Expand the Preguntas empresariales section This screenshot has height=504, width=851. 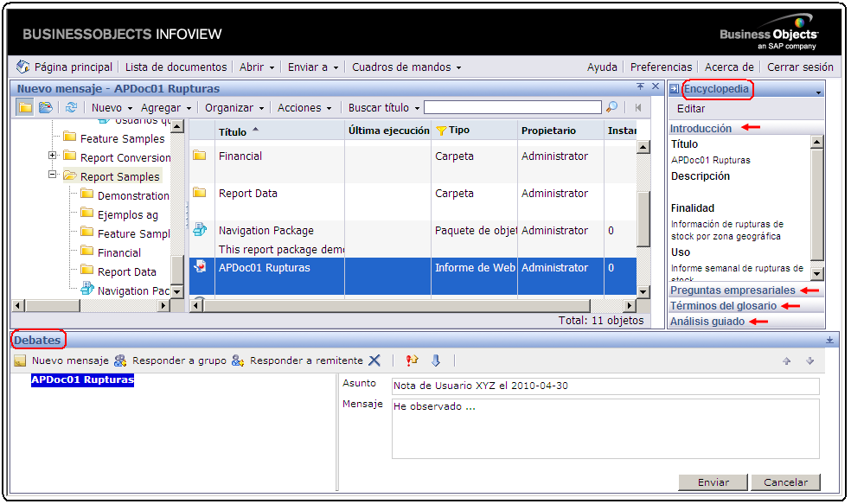point(733,290)
